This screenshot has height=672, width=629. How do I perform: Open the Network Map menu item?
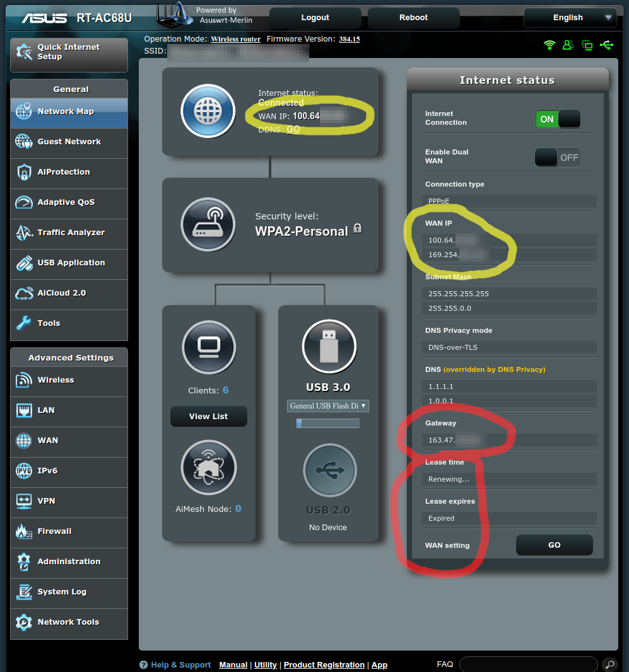tap(69, 112)
